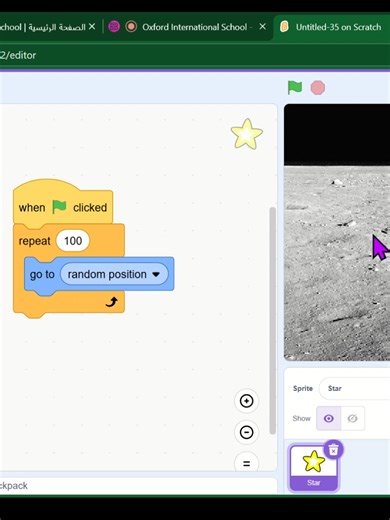
Task: Delete the Star sprite with trash icon
Action: pyautogui.click(x=333, y=450)
